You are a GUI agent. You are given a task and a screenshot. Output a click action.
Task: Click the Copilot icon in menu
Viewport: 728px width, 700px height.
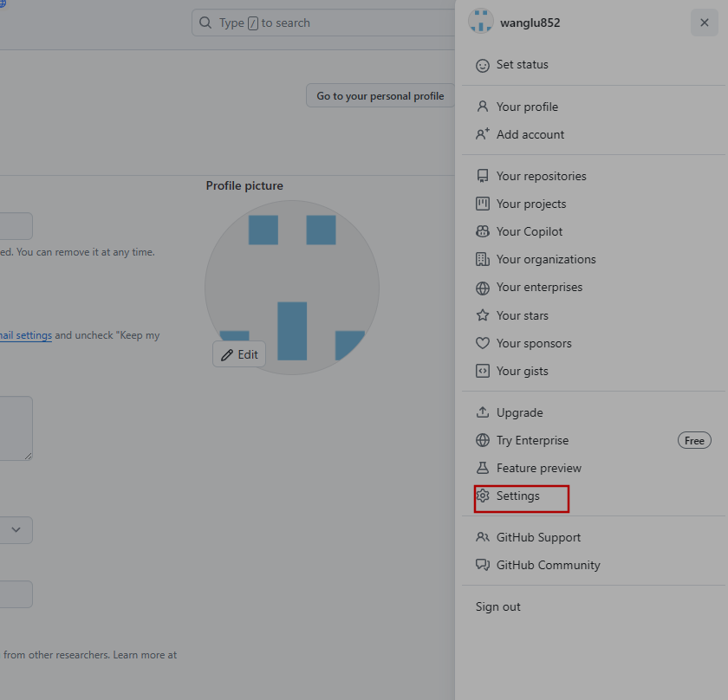(483, 231)
